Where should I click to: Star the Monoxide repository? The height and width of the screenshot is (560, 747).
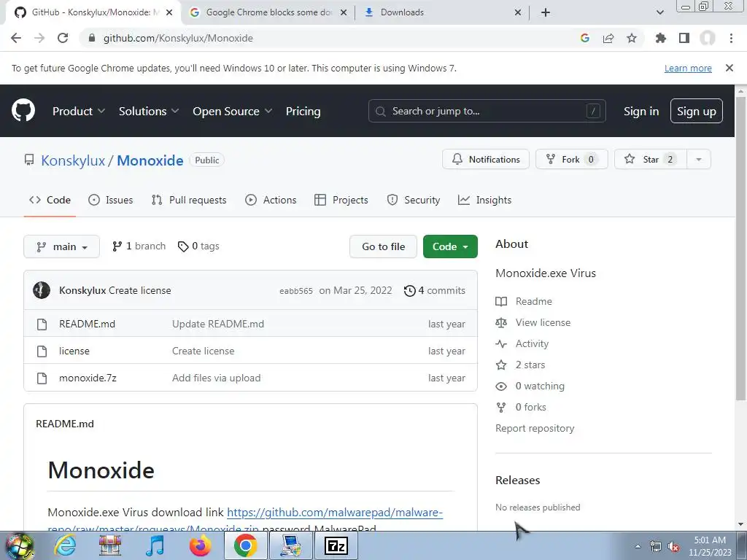[650, 160]
